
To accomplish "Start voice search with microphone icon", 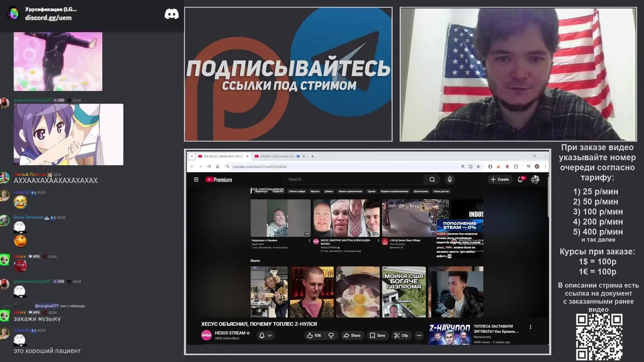I will (x=450, y=179).
